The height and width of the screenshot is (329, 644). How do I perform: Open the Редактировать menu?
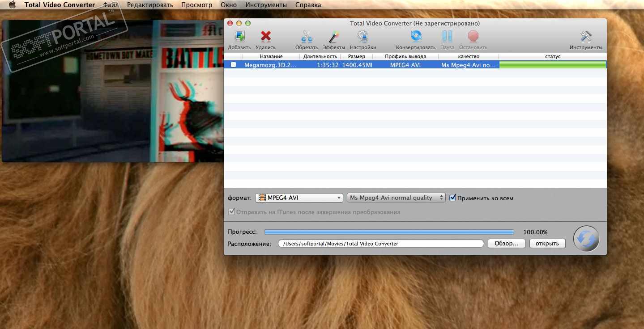[x=150, y=5]
